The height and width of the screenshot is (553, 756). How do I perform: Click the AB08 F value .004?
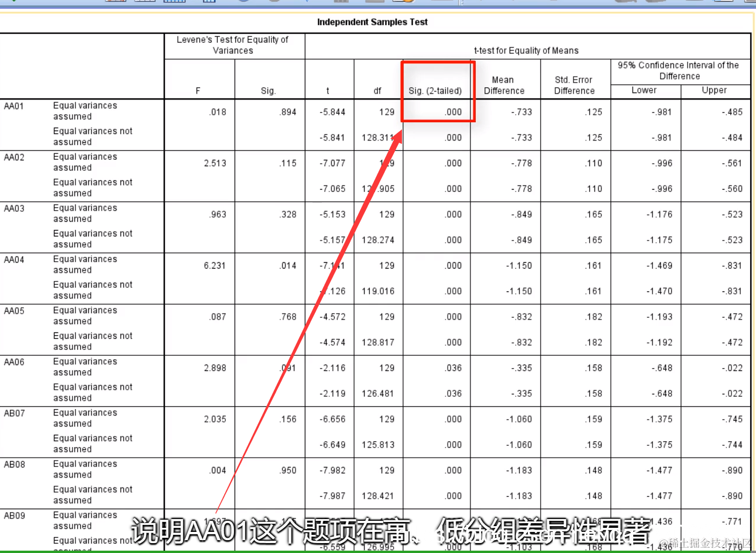[218, 470]
